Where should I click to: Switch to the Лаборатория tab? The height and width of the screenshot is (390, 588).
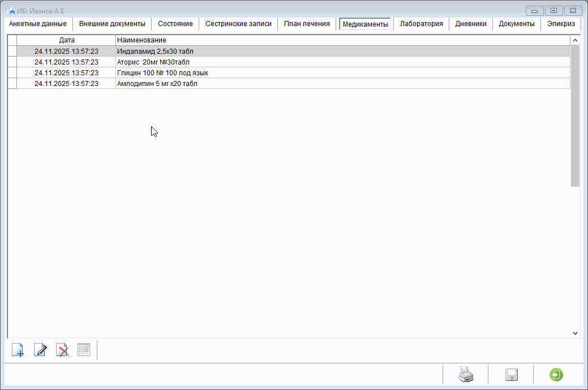421,24
